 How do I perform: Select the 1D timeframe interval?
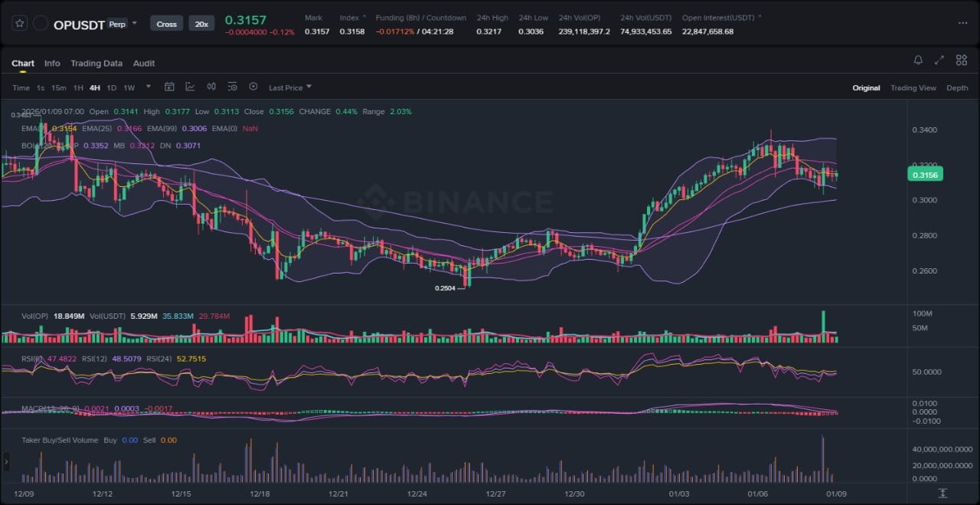click(x=112, y=88)
